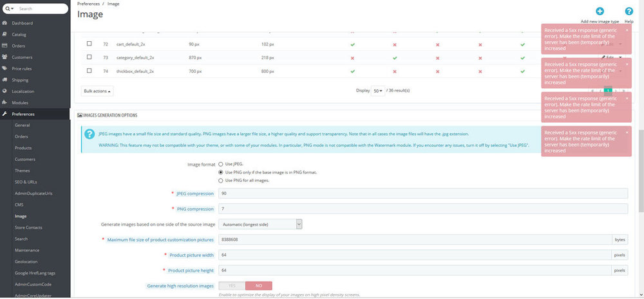
Task: Open the Maintenance preferences submenu item
Action: 26,250
